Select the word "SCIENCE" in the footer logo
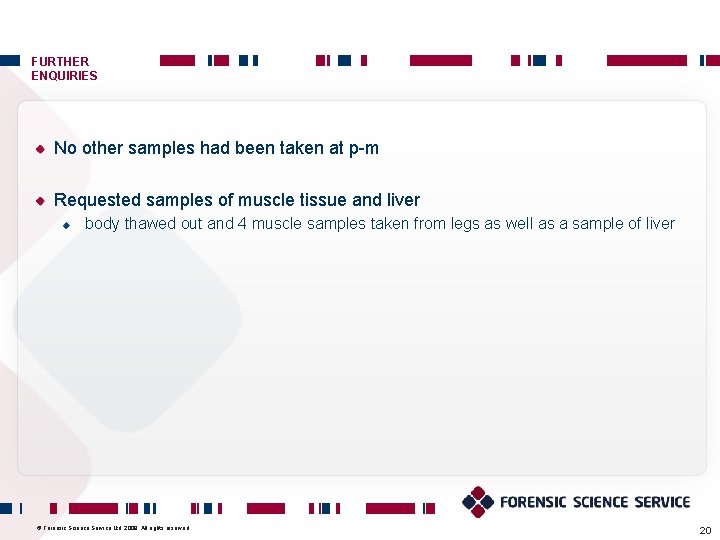Screen dimensions: 720x540 [601, 502]
